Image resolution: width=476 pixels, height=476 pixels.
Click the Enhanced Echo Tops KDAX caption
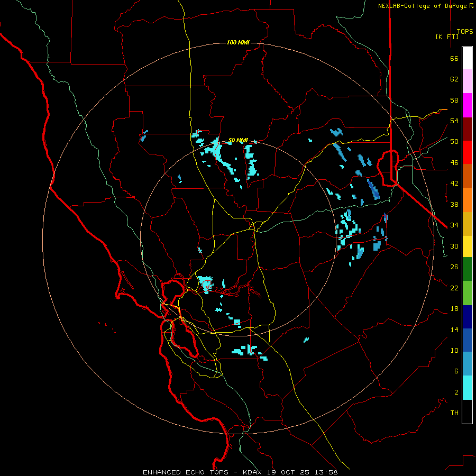point(240,472)
